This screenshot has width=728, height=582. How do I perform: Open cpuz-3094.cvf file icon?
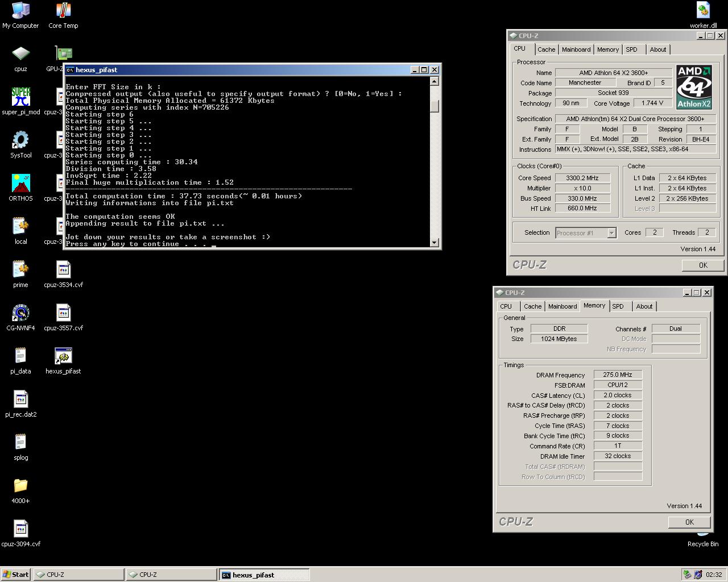20,533
